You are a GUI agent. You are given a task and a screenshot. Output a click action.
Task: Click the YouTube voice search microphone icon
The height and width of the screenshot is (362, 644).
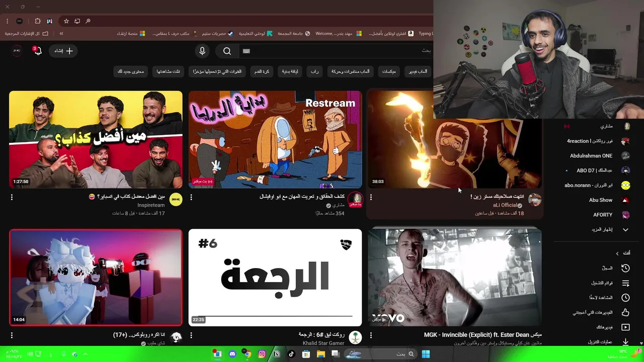(202, 51)
